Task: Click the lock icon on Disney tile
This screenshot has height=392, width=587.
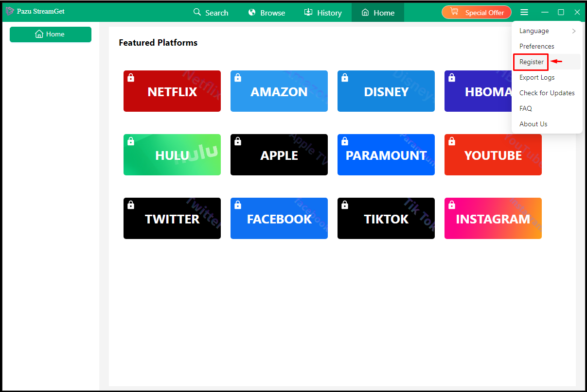Action: 345,78
